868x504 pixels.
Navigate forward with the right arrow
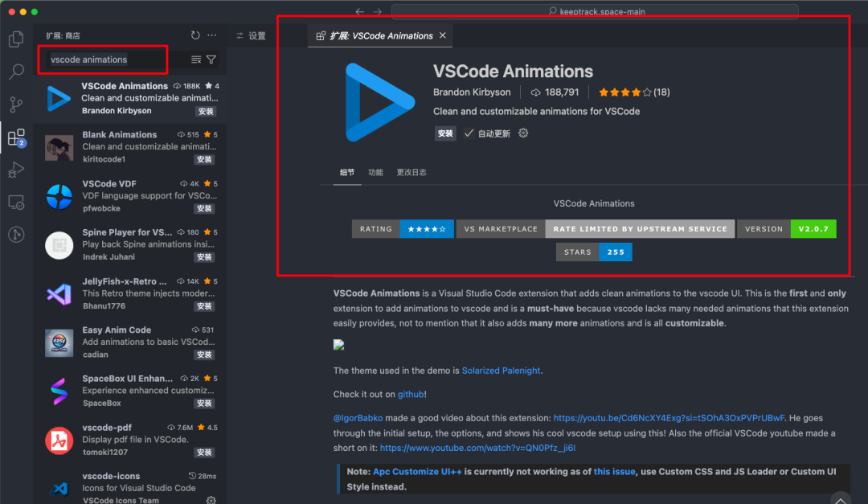pos(378,11)
